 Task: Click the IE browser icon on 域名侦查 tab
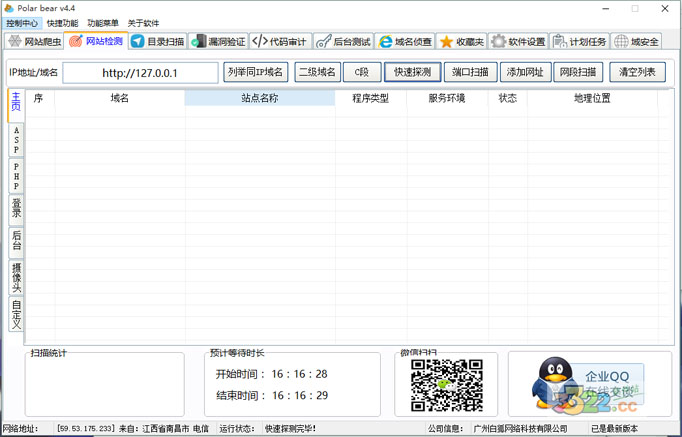[x=385, y=42]
